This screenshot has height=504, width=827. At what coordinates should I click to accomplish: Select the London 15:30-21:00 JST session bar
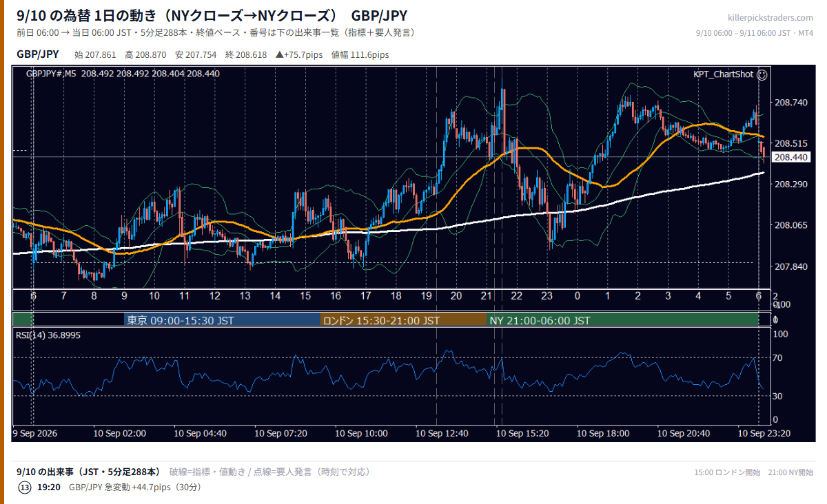[x=403, y=320]
